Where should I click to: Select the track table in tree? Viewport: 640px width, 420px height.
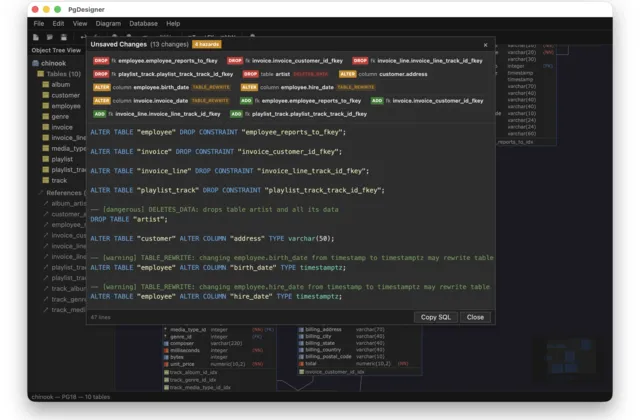pyautogui.click(x=59, y=180)
